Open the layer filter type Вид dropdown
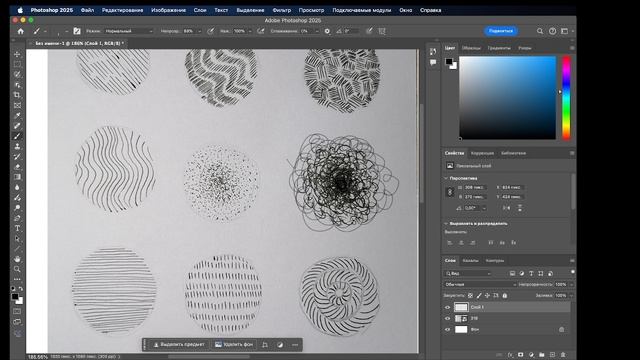640x360 pixels. point(468,273)
